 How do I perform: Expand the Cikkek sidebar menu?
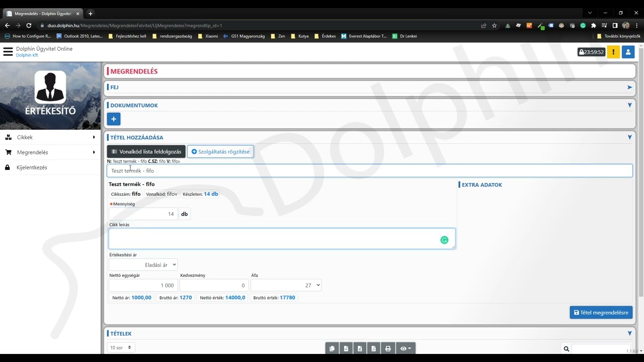50,137
